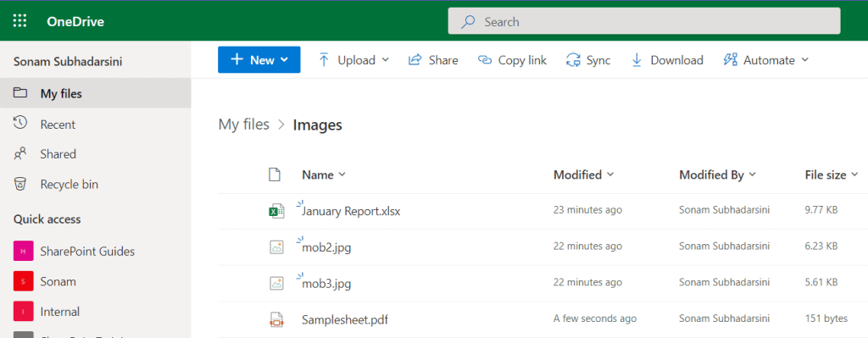868x338 pixels.
Task: Click the Sync circular arrows icon
Action: (573, 60)
